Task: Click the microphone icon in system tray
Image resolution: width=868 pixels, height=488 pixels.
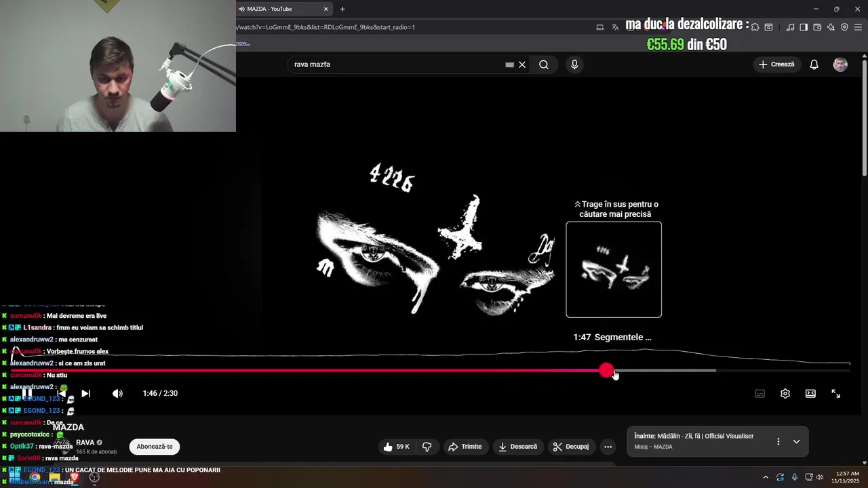Action: point(794,477)
